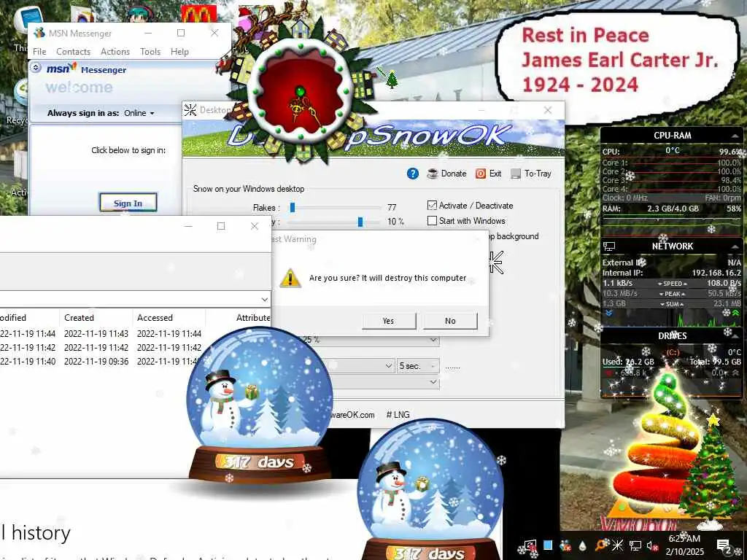This screenshot has width=747, height=560.
Task: Click the colorful gems tray icon
Action: (565, 545)
